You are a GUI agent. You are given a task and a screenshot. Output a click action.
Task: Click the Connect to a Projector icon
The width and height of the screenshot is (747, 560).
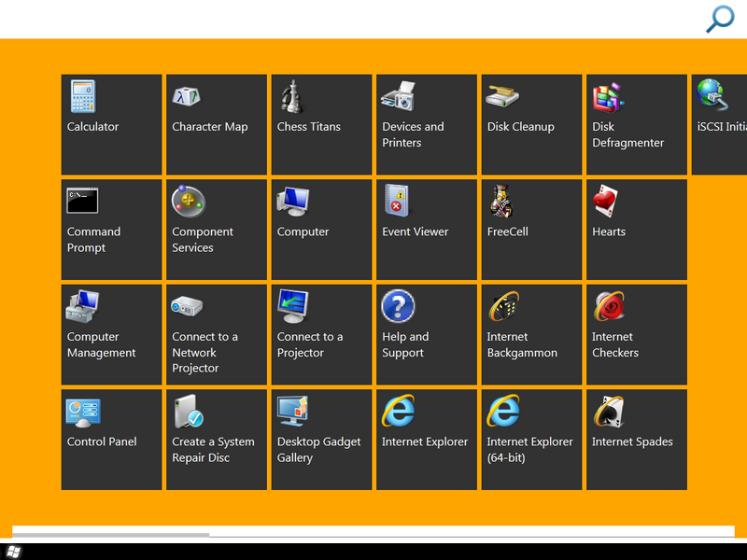coord(293,306)
